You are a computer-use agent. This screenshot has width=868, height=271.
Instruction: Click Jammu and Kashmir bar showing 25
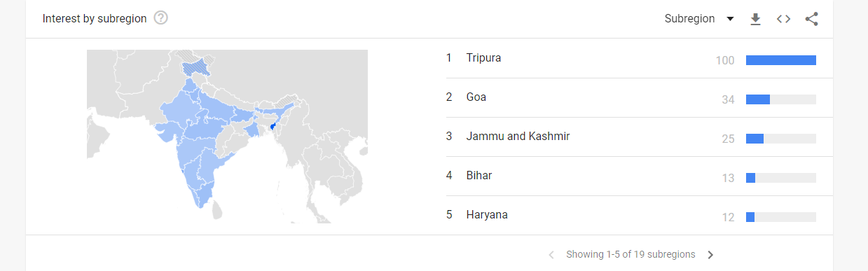755,139
